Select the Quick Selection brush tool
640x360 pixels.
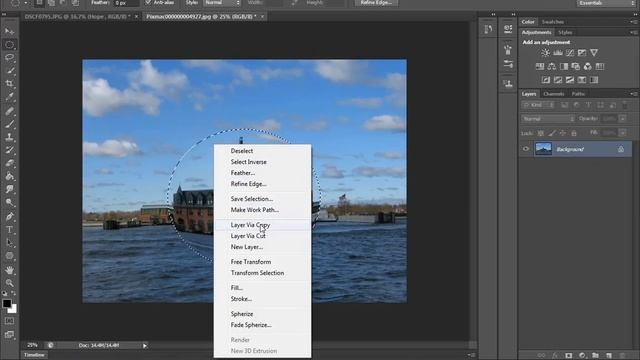[9, 71]
